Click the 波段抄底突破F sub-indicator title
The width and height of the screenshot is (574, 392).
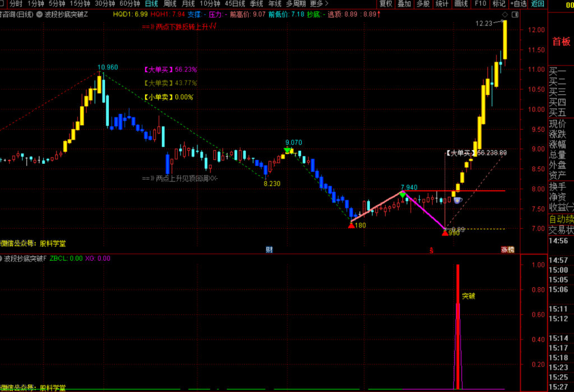pyautogui.click(x=25, y=259)
